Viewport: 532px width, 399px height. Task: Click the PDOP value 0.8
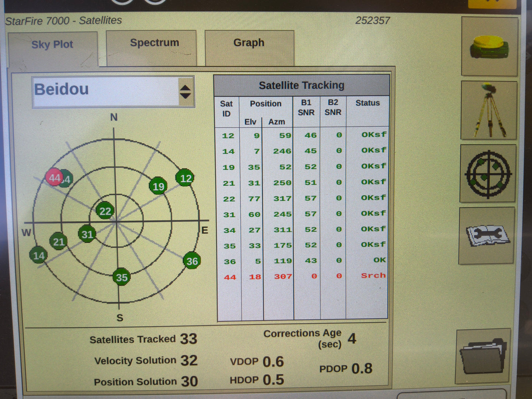click(x=362, y=368)
